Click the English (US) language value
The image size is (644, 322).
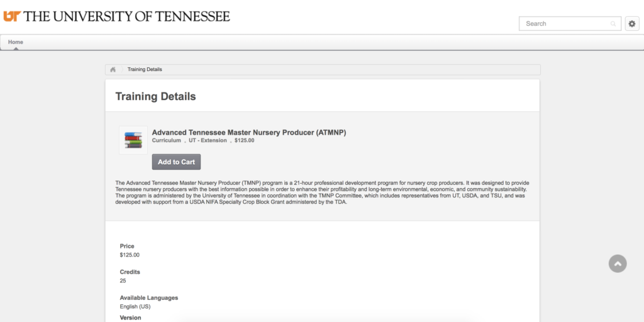[135, 307]
